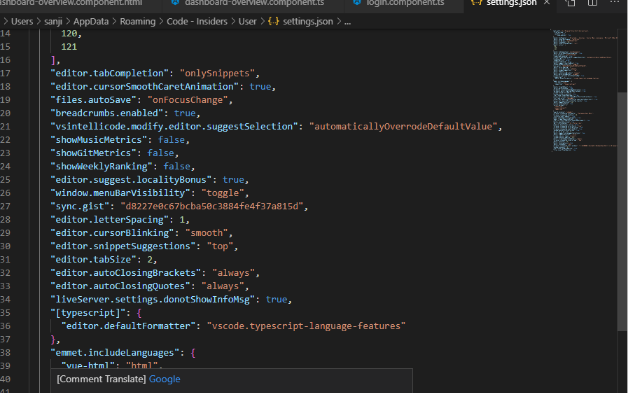Select the settings.json tab
This screenshot has height=393, width=628.
511,3
